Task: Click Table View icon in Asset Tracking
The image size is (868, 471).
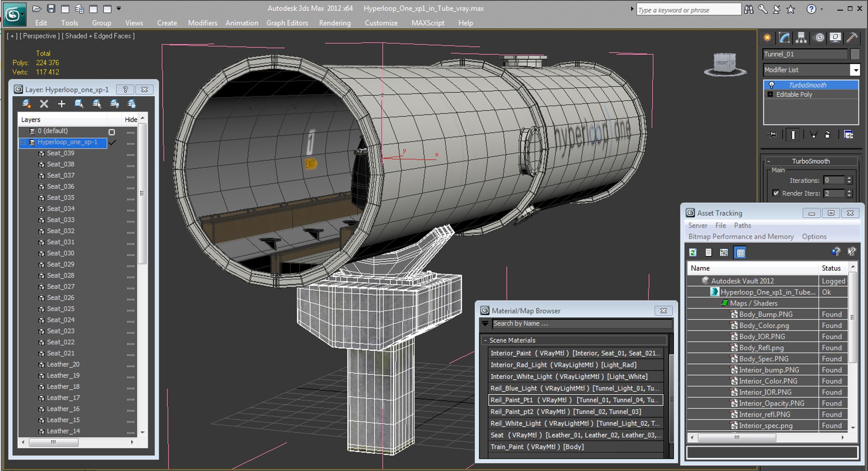Action: pyautogui.click(x=740, y=253)
